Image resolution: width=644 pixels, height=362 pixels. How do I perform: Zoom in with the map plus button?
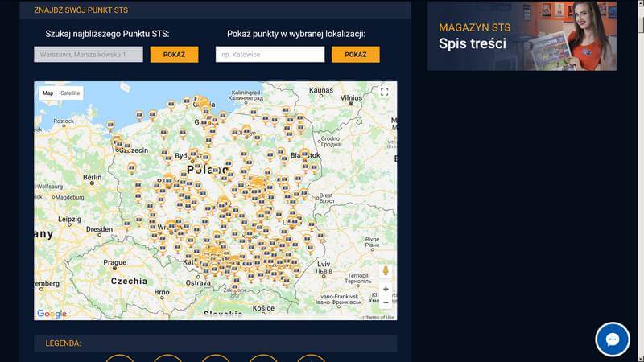click(386, 290)
